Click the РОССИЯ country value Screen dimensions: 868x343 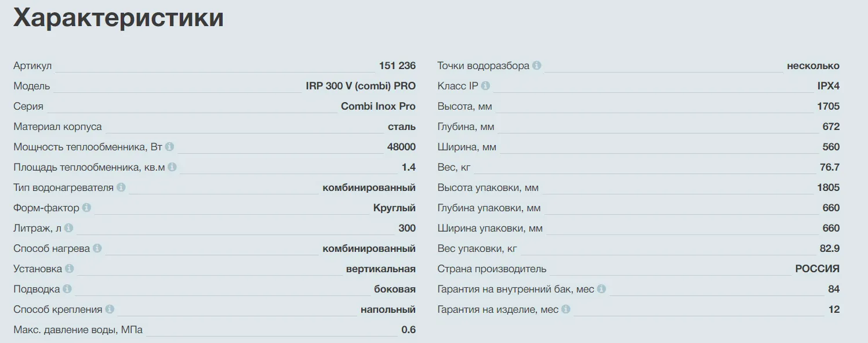point(817,269)
